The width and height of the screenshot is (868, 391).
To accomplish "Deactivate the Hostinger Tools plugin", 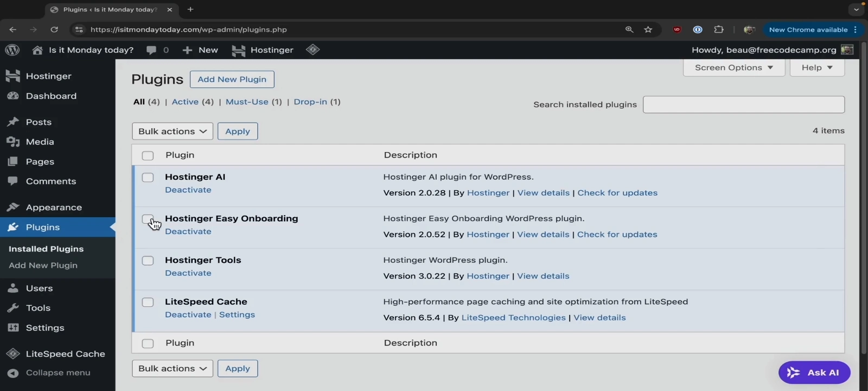I will [x=188, y=273].
